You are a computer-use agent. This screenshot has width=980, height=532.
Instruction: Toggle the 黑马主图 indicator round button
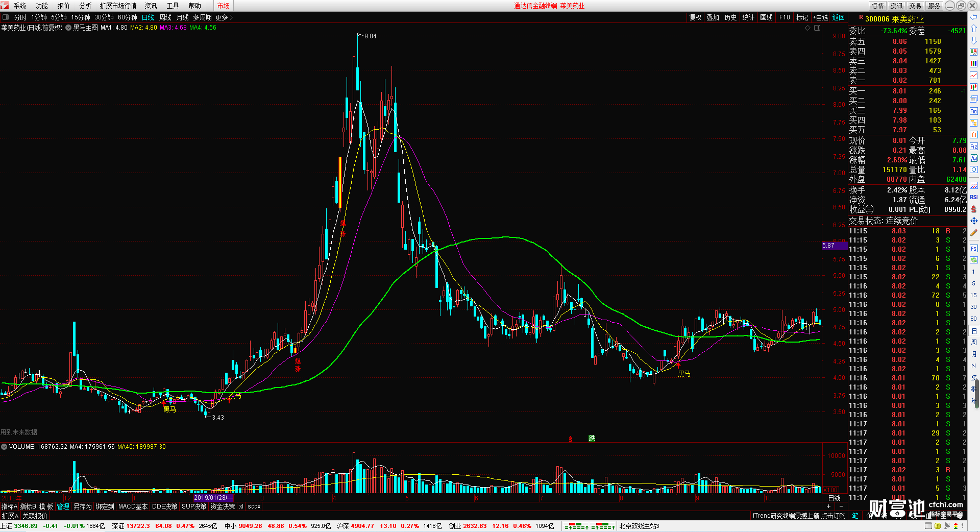point(68,28)
